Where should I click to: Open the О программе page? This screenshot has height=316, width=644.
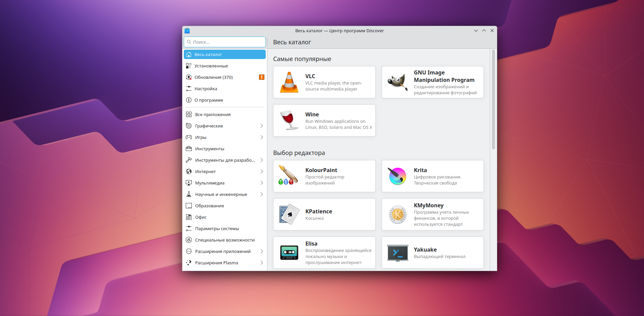point(225,100)
